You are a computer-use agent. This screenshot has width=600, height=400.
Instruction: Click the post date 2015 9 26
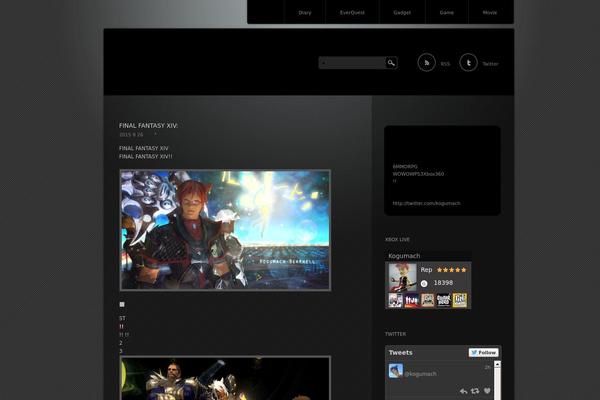pos(131,135)
